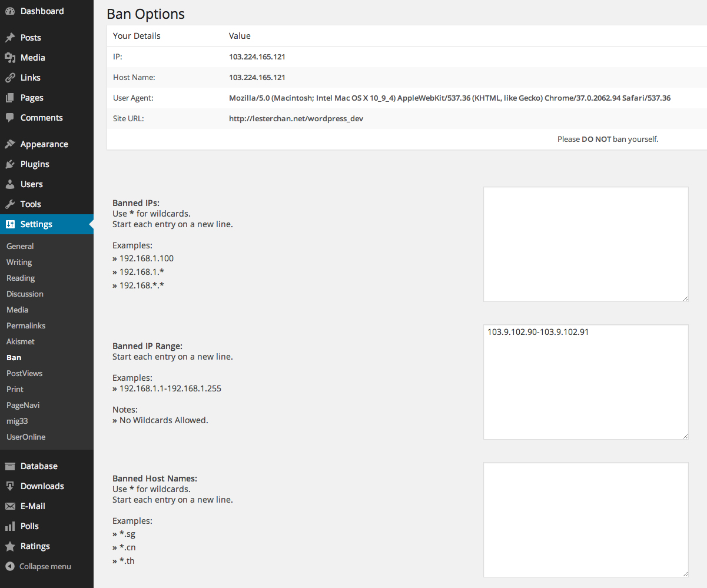
Task: Click the Comments speech bubble icon
Action: [x=10, y=118]
